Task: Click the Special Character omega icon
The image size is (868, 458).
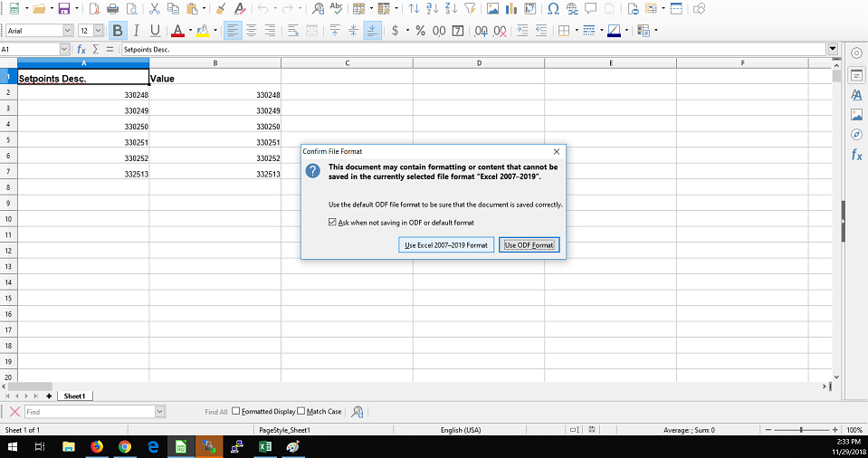Action: 553,9
